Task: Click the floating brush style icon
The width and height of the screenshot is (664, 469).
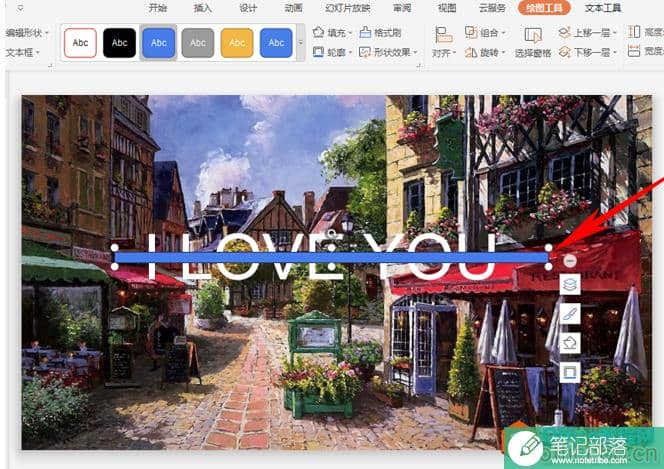Action: 570,314
